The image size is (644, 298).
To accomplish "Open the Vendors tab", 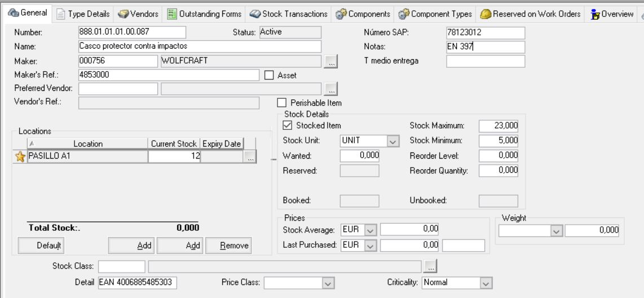I will [x=139, y=14].
